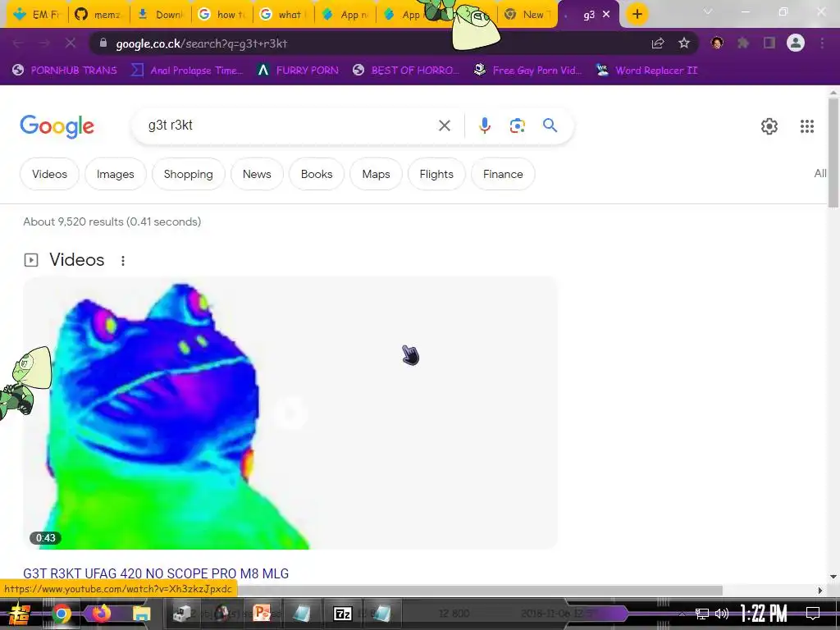Switch to the 'what' Google tab
Image resolution: width=840 pixels, height=630 pixels.
[283, 15]
